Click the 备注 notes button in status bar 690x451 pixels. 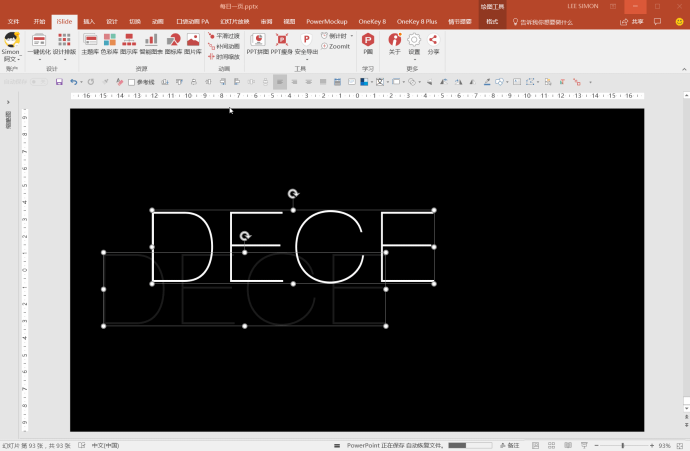pyautogui.click(x=509, y=445)
